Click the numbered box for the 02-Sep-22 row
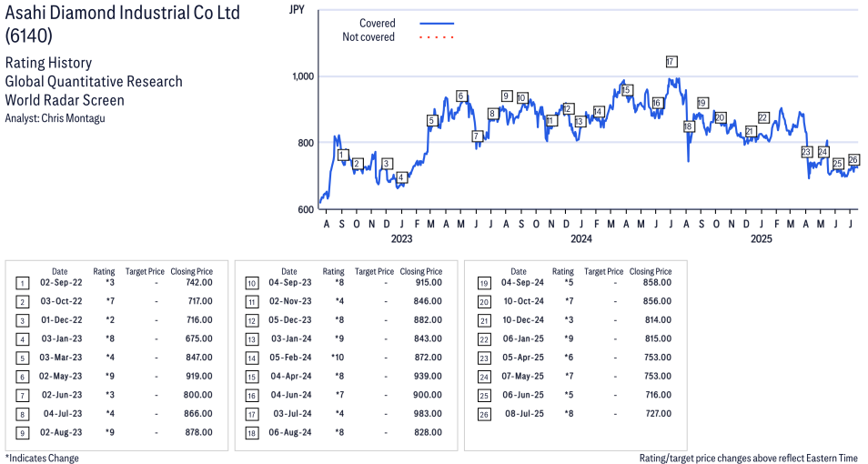The image size is (868, 464). pos(22,284)
